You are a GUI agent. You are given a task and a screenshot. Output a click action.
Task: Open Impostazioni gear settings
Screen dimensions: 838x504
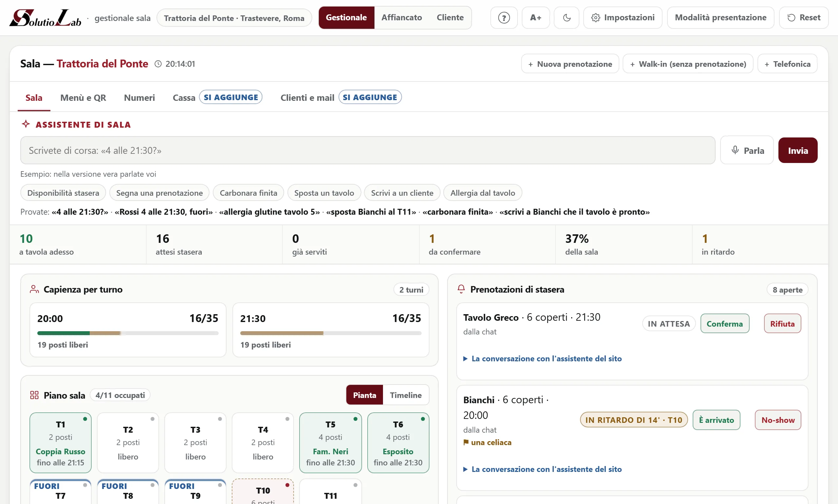click(623, 18)
